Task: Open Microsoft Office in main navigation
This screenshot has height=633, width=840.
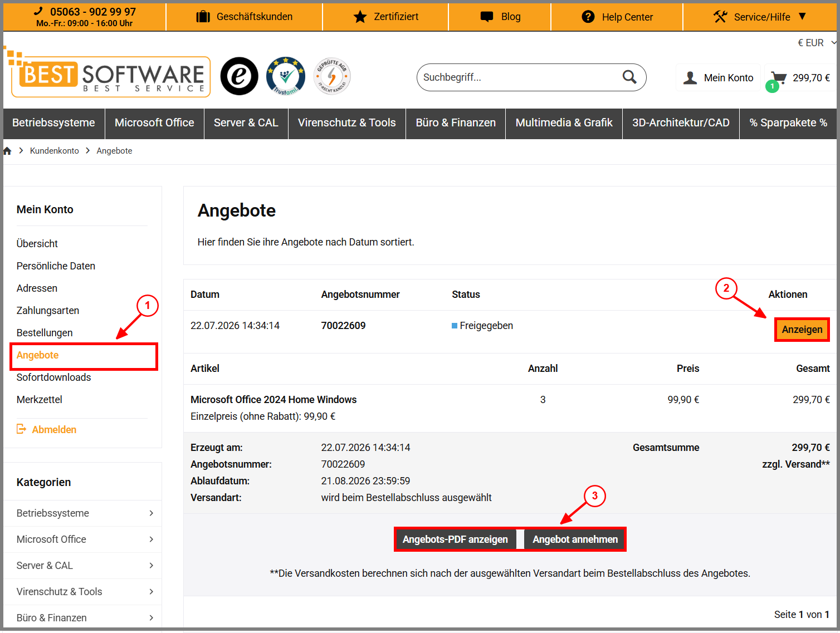Action: tap(154, 123)
